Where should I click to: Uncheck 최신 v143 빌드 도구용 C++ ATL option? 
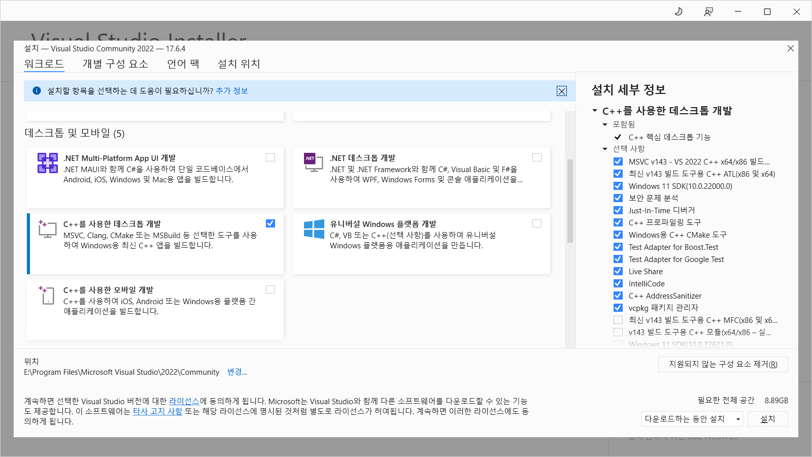point(618,174)
